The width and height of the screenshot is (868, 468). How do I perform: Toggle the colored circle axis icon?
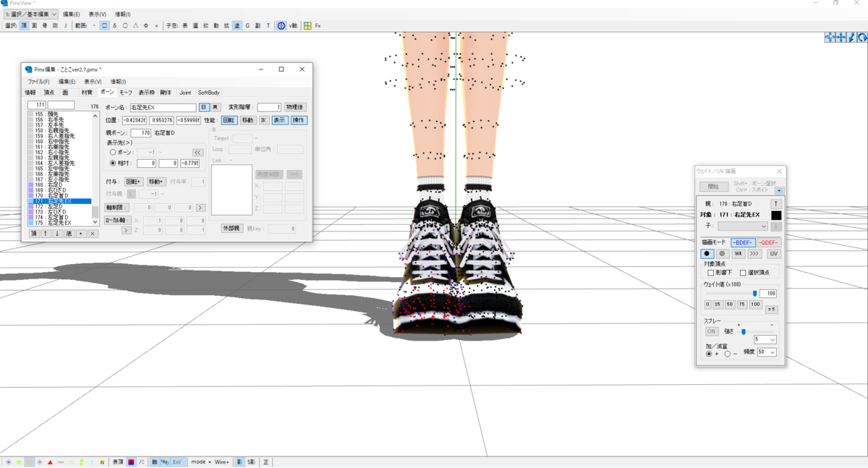[281, 25]
